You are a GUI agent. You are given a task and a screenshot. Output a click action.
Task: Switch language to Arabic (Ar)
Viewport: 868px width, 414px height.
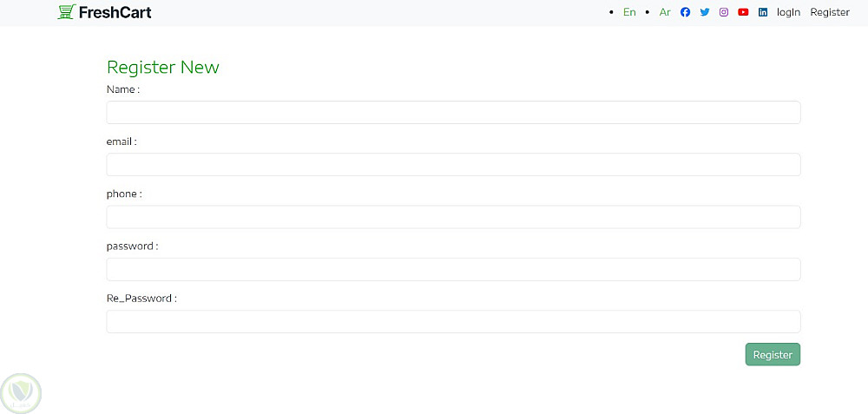[665, 12]
